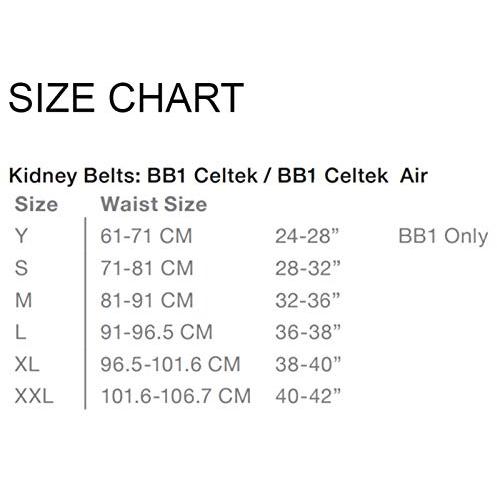497x497 pixels.
Task: Click the Kidney Belts BB1 Celtek title
Action: tap(218, 176)
